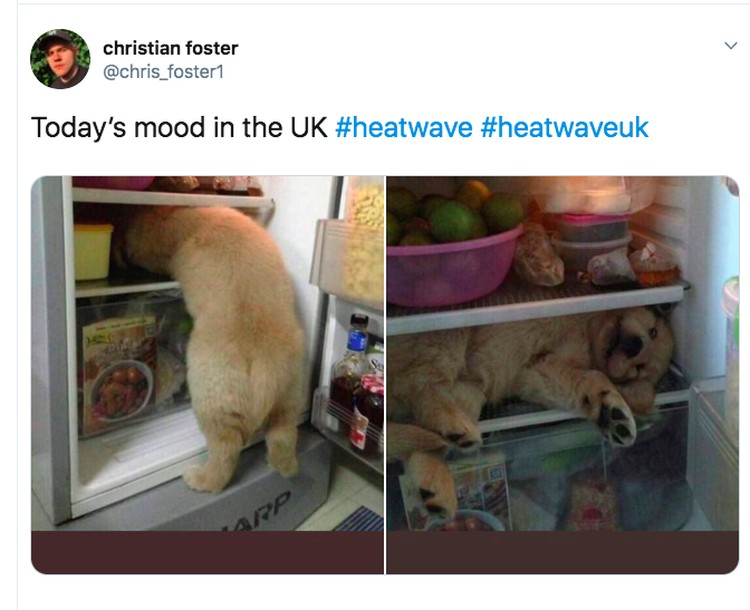This screenshot has width=750, height=610.
Task: Open the right photo of dog lying in fridge
Action: point(563,354)
